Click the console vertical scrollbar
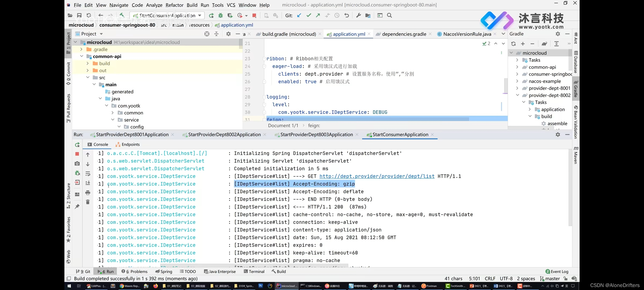 click(x=570, y=188)
